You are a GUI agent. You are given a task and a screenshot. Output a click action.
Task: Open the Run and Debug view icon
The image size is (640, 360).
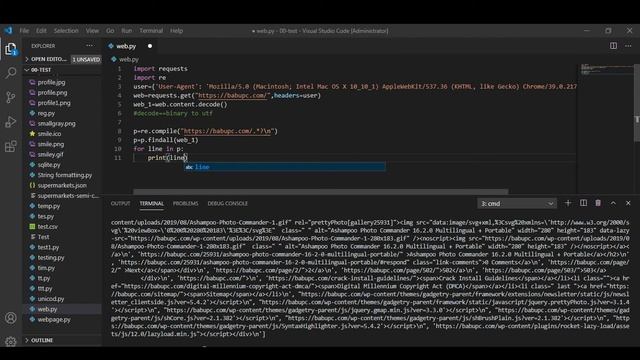(11, 122)
